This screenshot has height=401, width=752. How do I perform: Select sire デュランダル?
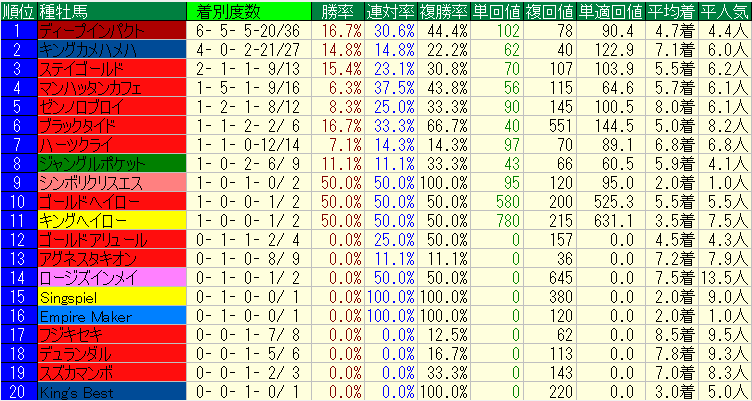(112, 355)
